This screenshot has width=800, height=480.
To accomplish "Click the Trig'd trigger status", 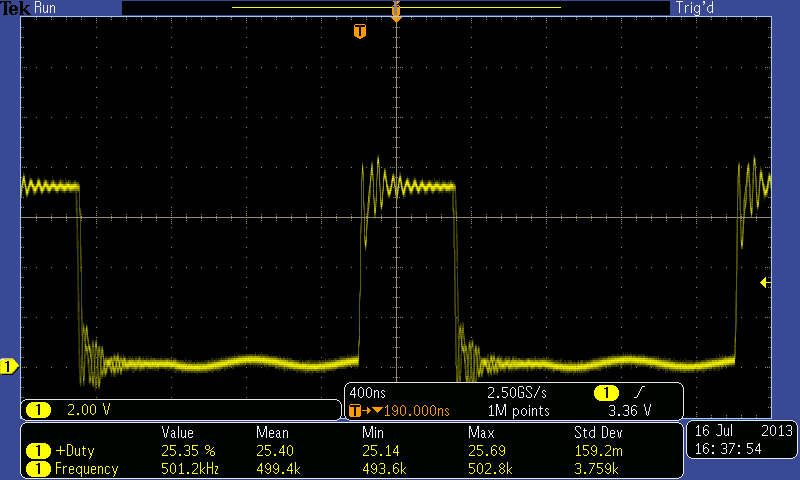I will (x=694, y=8).
